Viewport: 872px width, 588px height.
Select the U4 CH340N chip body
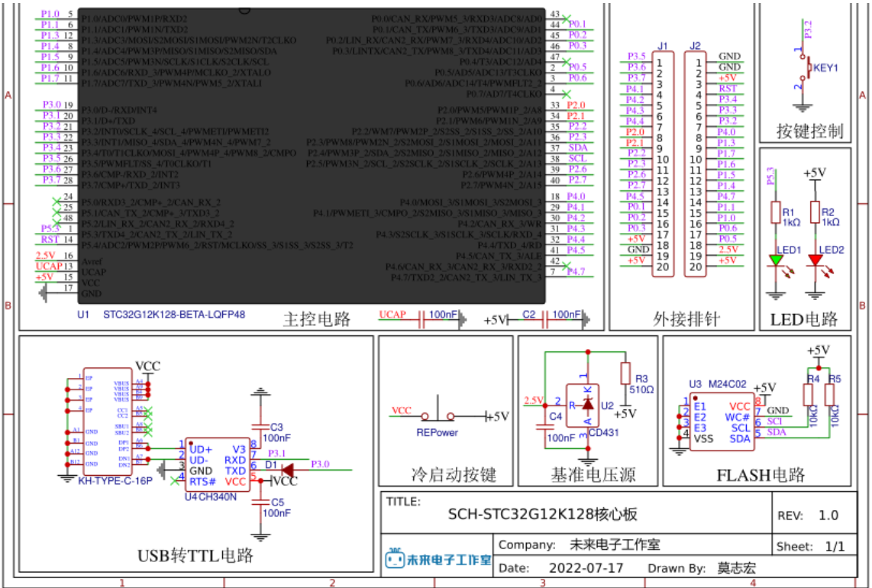click(x=218, y=464)
